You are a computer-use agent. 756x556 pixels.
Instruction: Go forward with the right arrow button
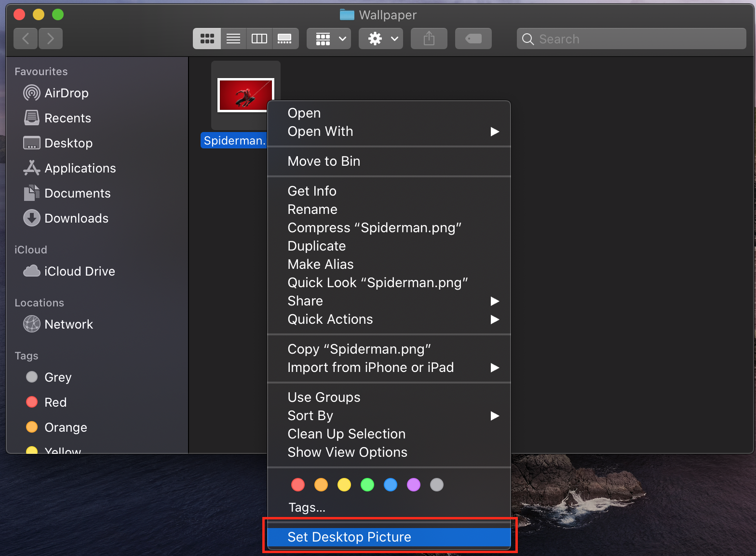tap(51, 39)
